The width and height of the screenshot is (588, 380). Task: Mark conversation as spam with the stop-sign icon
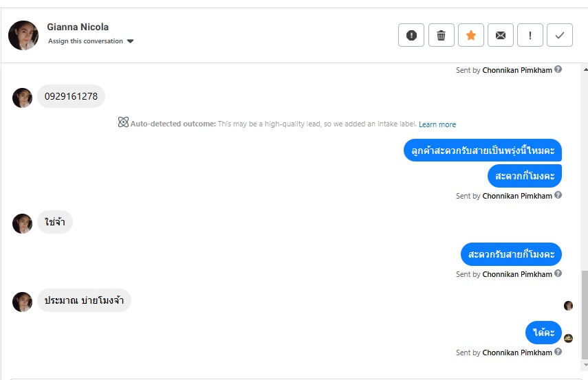(x=411, y=35)
